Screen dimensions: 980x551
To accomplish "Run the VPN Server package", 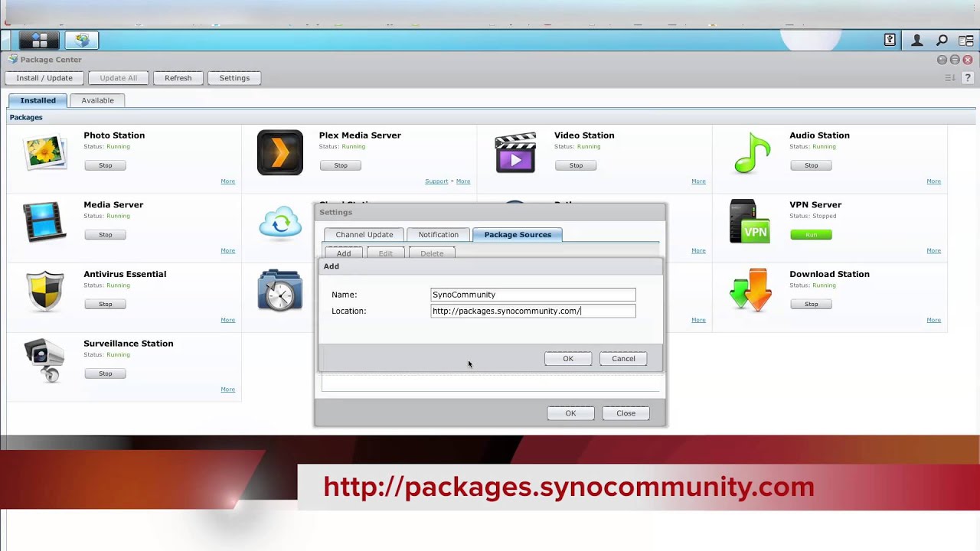I will point(811,235).
